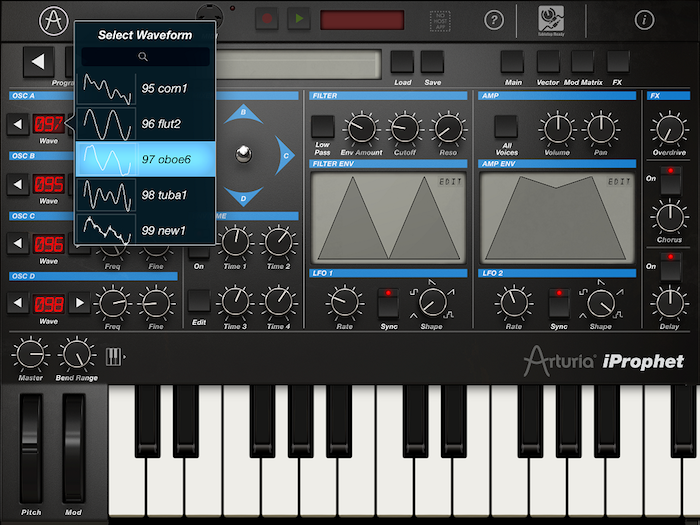700x525 pixels.
Task: Toggle Delay On switch
Action: pos(671,267)
